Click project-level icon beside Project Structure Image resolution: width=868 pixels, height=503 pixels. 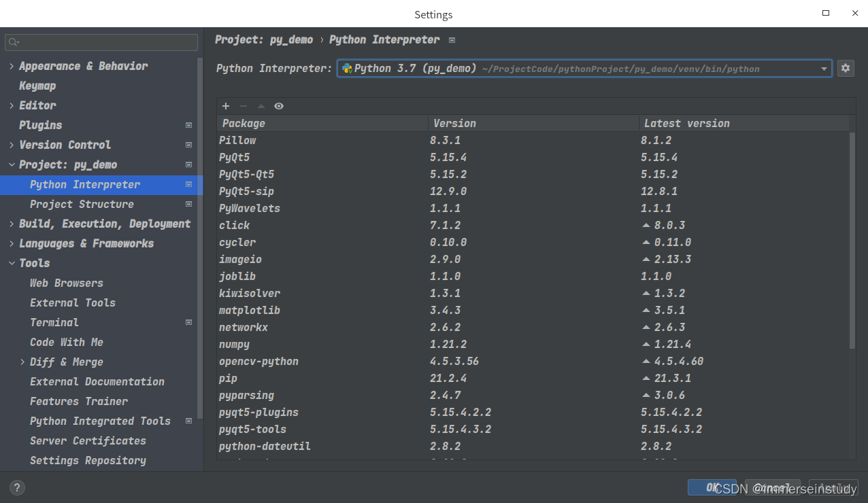(x=189, y=204)
